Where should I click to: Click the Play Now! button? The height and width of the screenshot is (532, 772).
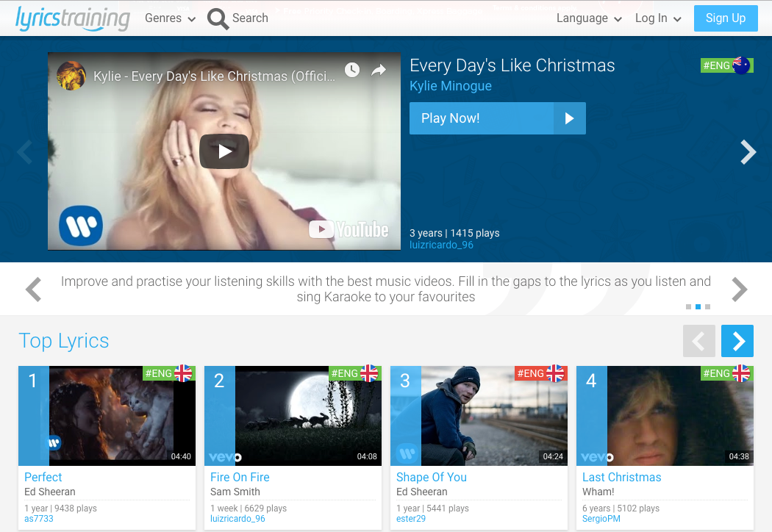(497, 118)
